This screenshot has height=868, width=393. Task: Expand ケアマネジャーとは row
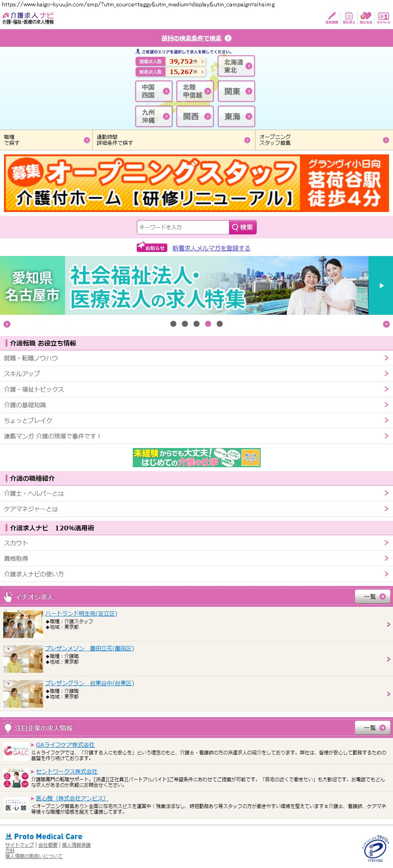point(196,509)
